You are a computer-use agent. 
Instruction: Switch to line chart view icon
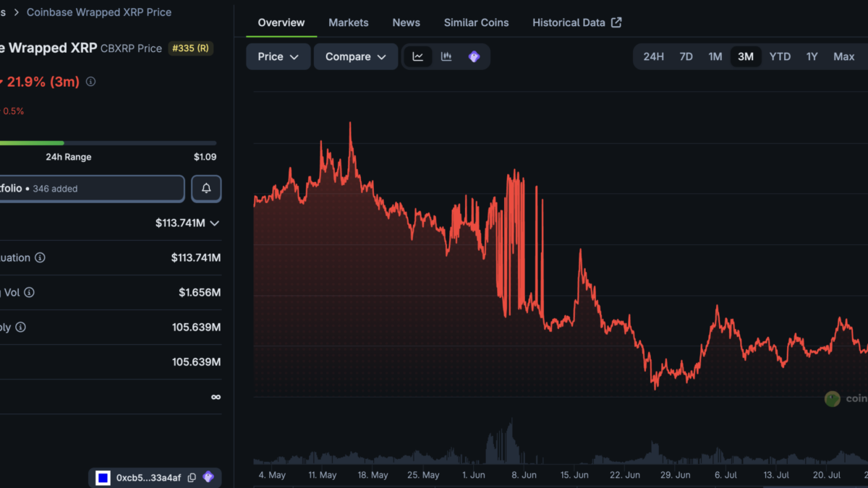pos(418,56)
